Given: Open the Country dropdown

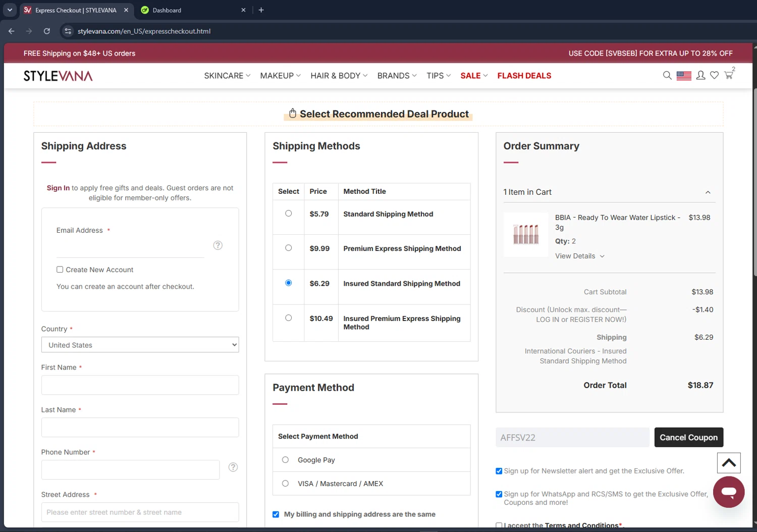Looking at the screenshot, I should 140,345.
